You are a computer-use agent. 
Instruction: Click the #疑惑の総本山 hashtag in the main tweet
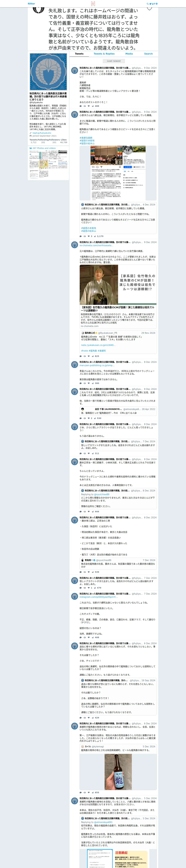coord(87,144)
